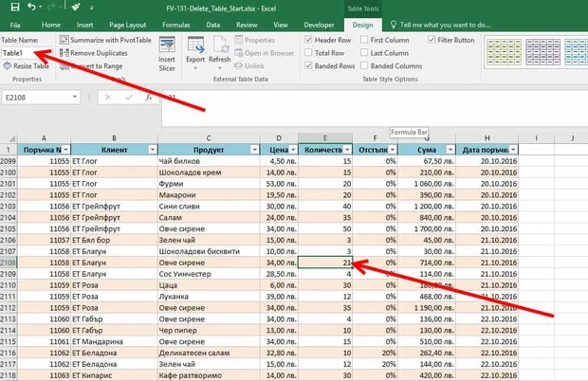Click the Save icon in title bar
Screen dimensions: 588x381
tap(15, 7)
